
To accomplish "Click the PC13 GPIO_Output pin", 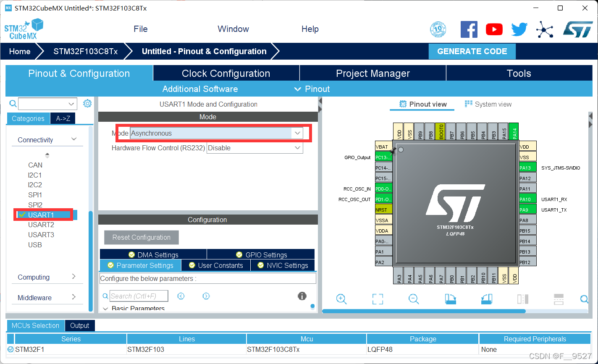I will click(383, 157).
